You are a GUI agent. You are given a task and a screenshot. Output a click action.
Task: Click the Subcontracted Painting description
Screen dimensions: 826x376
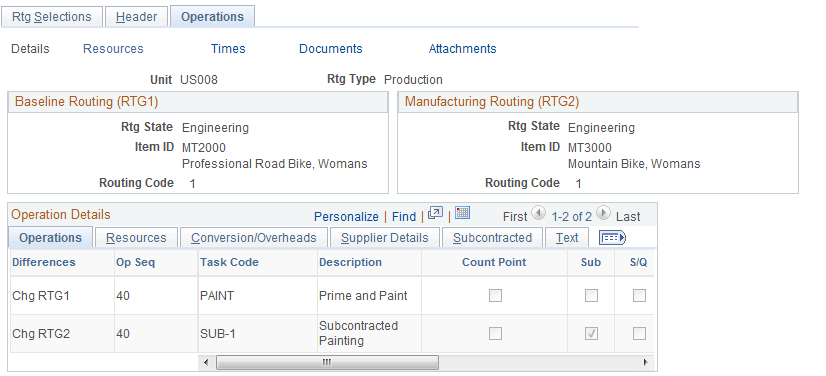point(358,333)
